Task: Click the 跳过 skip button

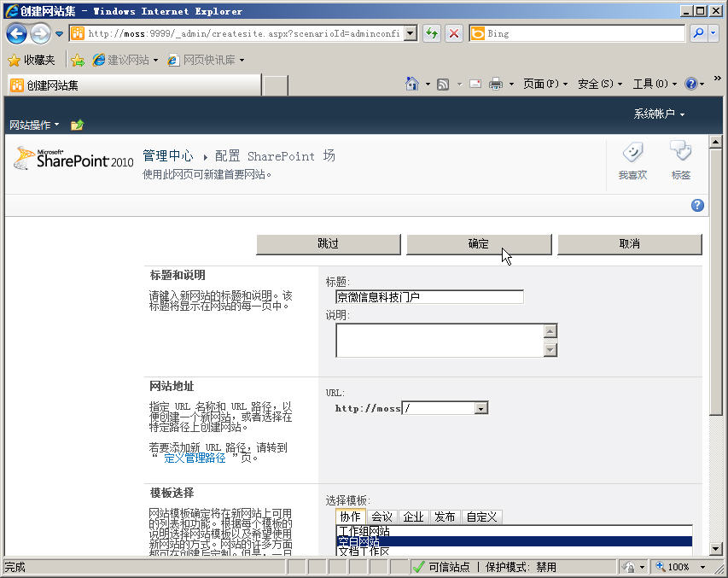Action: tap(329, 244)
